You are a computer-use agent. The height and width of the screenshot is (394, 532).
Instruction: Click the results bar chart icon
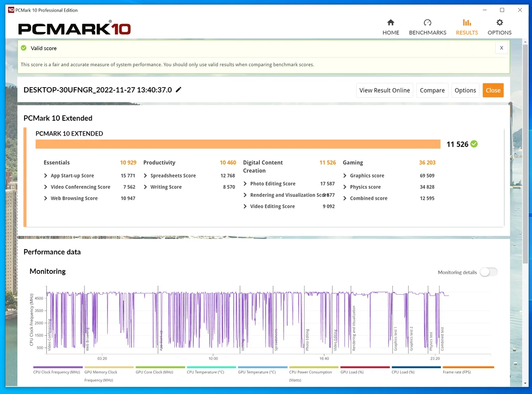[467, 23]
